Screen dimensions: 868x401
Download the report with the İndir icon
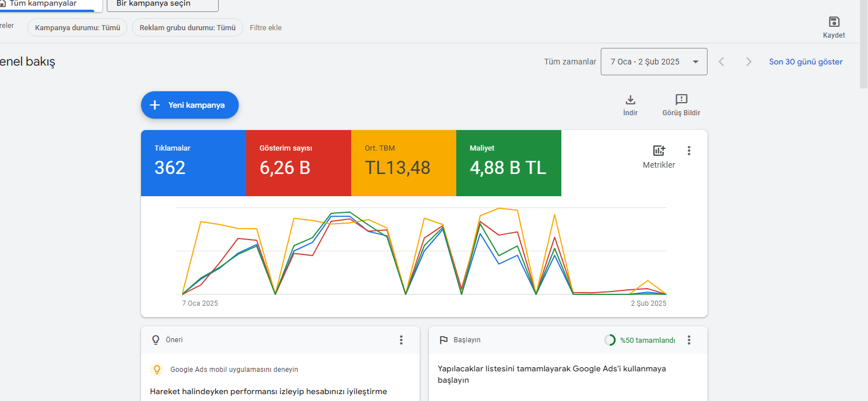tap(630, 100)
